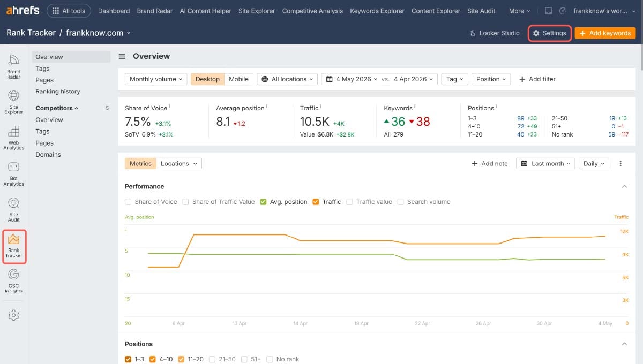This screenshot has height=364, width=643.
Task: Select the Metrics chart tab
Action: tap(140, 164)
